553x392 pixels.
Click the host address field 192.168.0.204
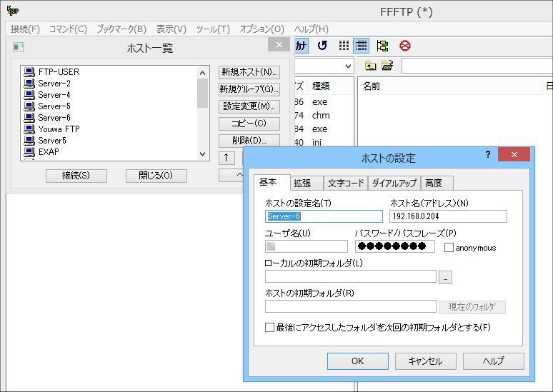tap(448, 216)
